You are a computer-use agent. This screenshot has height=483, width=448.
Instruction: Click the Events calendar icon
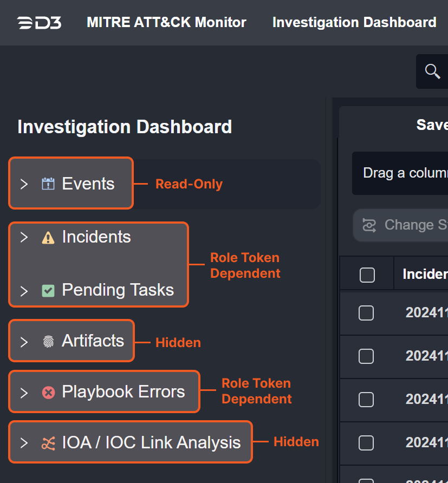(x=48, y=184)
